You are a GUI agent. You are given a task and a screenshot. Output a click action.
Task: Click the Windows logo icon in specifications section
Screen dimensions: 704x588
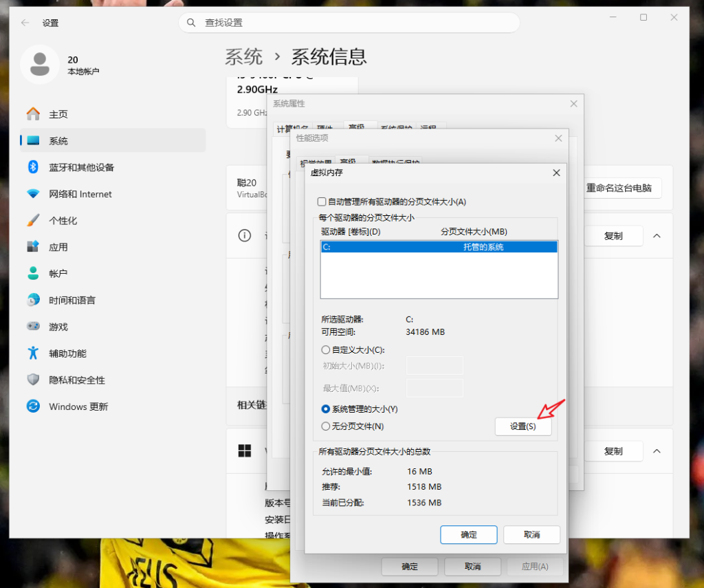click(x=245, y=450)
